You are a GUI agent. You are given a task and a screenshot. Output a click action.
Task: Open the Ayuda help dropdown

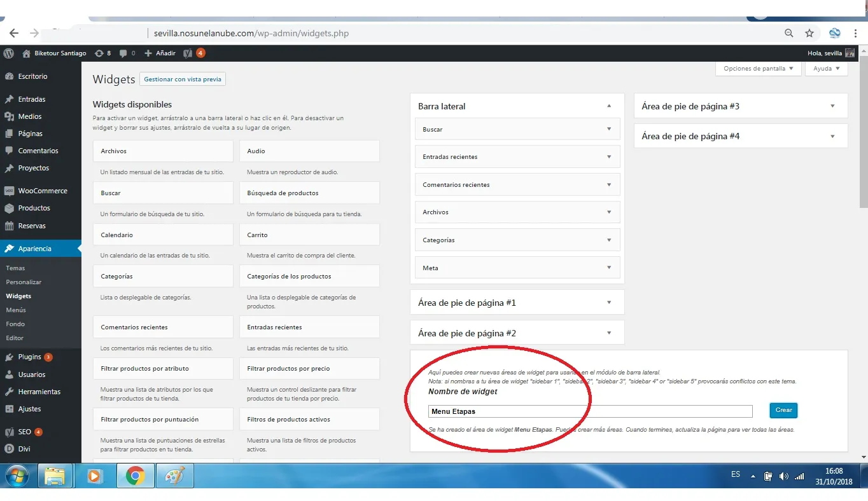(826, 69)
